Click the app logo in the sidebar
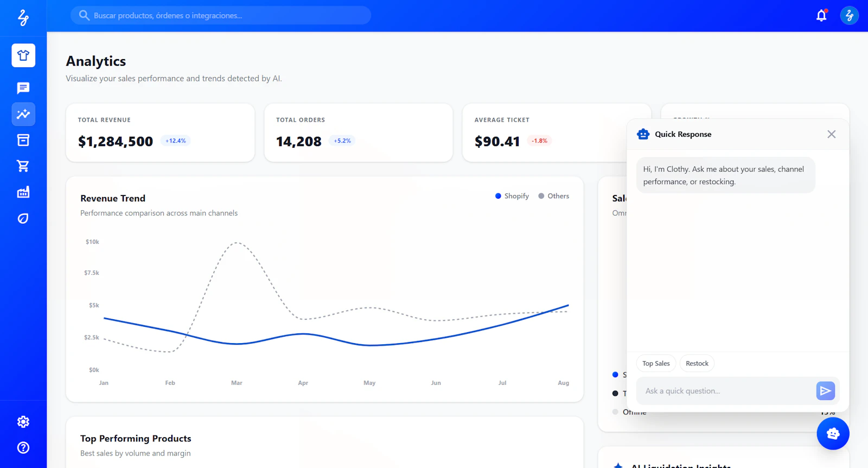 coord(23,17)
